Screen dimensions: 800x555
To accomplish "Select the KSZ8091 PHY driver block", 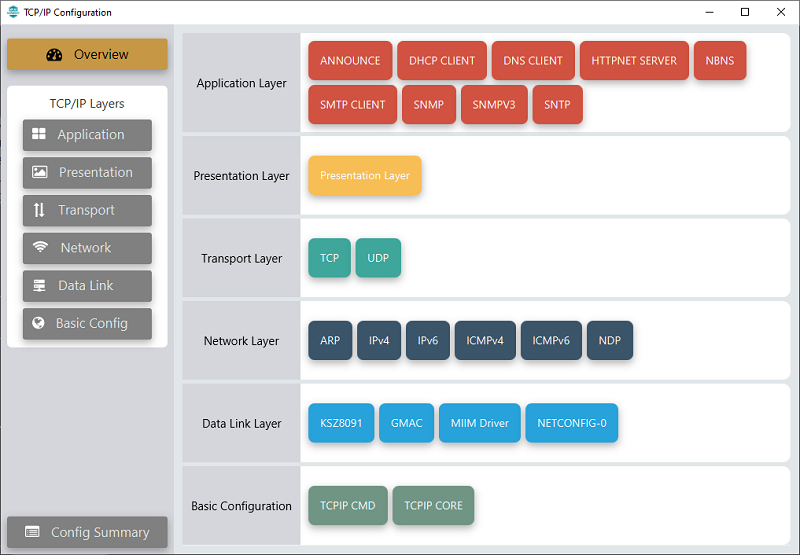I will (x=341, y=423).
